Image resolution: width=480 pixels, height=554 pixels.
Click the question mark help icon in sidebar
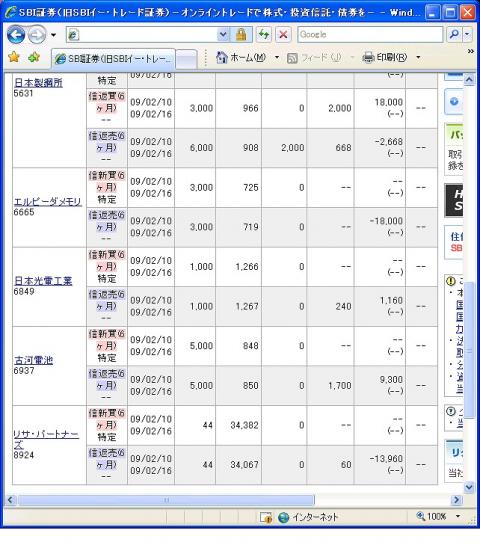pyautogui.click(x=451, y=411)
